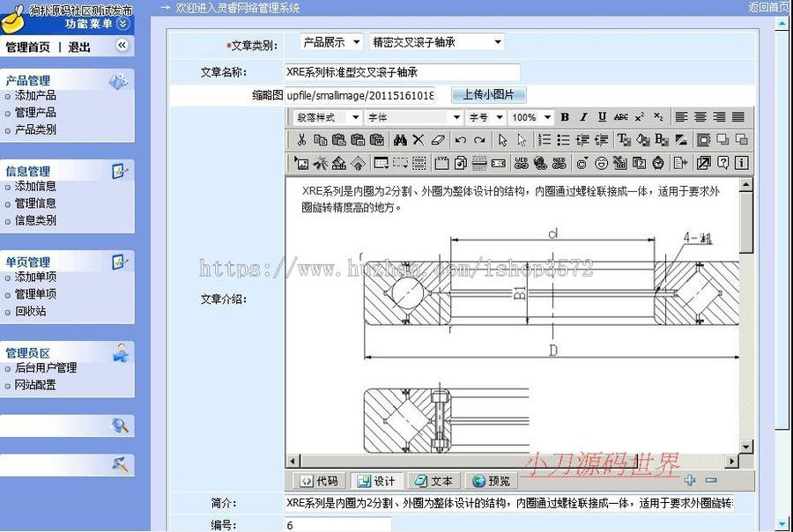Center align text

(700, 117)
